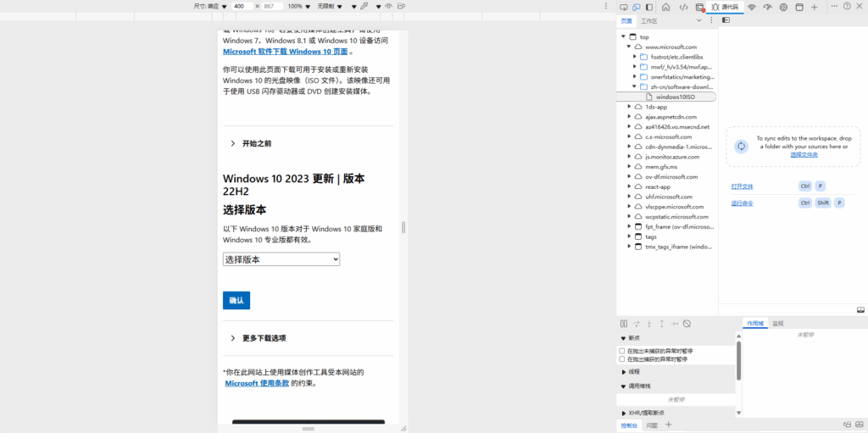Viewport: 868px width, 433px height.
Task: Open DevTools customize three-dot menu
Action: point(834,6)
